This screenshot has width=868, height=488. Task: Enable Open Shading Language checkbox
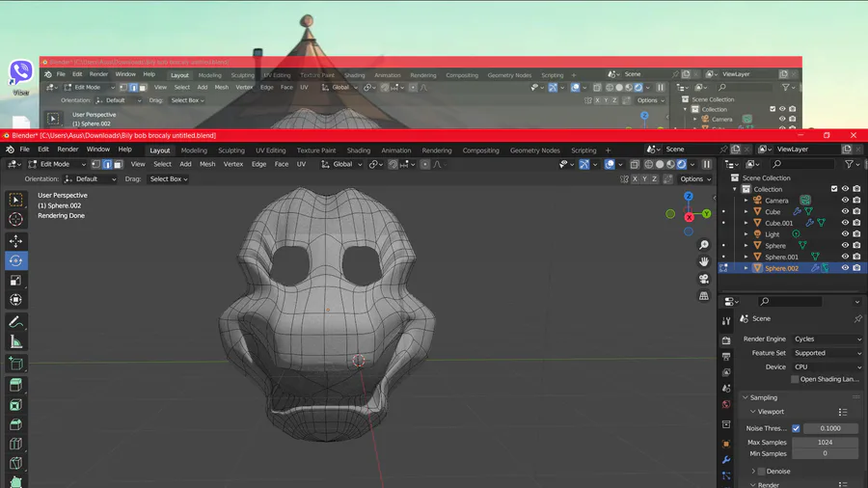(795, 379)
